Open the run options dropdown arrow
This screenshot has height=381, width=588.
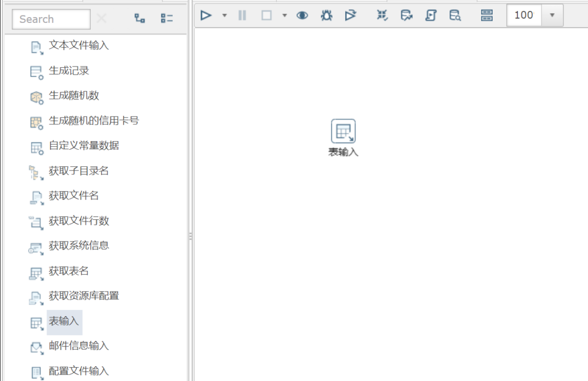(x=225, y=15)
